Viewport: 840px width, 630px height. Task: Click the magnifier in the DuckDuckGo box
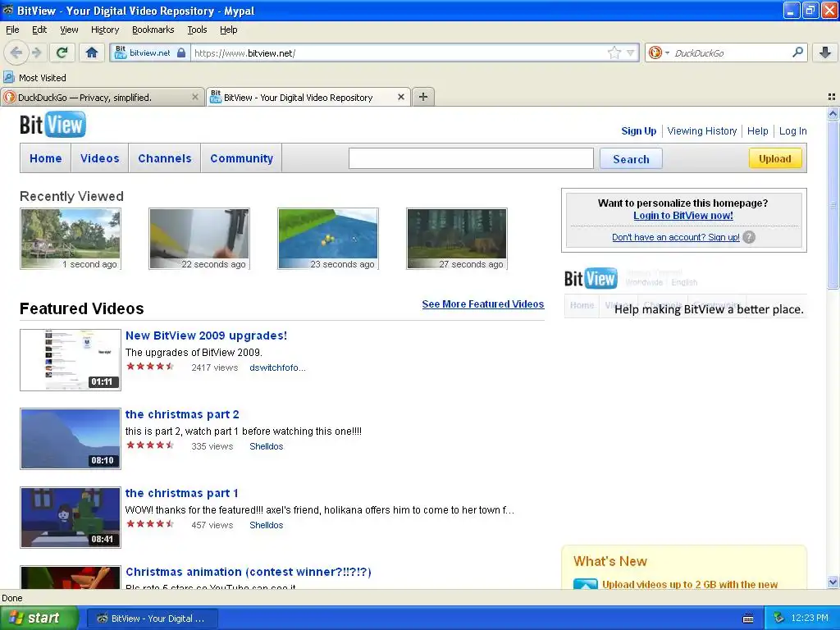(797, 52)
